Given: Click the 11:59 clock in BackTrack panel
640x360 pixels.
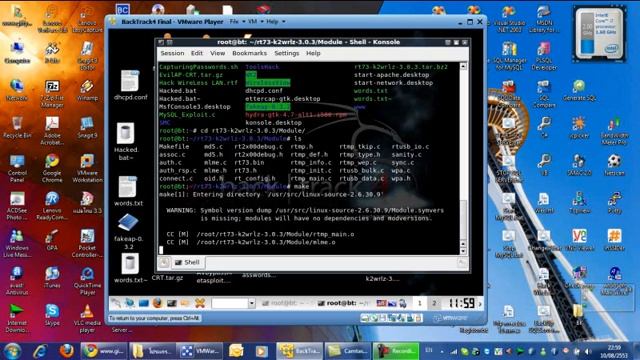Looking at the screenshot, I should coord(462,303).
